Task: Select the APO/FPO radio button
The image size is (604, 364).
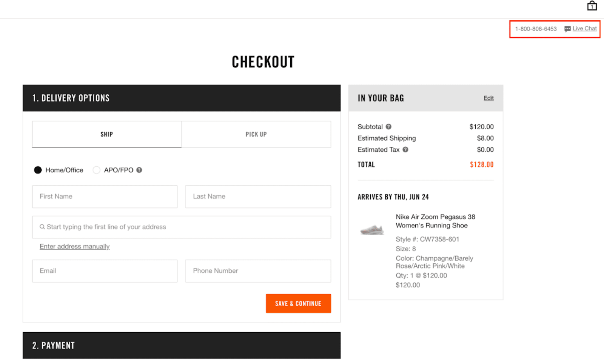Action: pyautogui.click(x=96, y=170)
